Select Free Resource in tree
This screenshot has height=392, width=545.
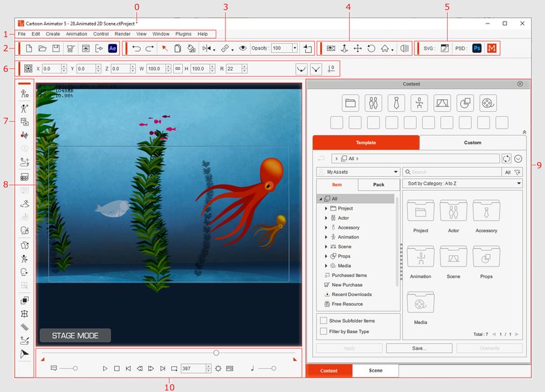coord(347,304)
